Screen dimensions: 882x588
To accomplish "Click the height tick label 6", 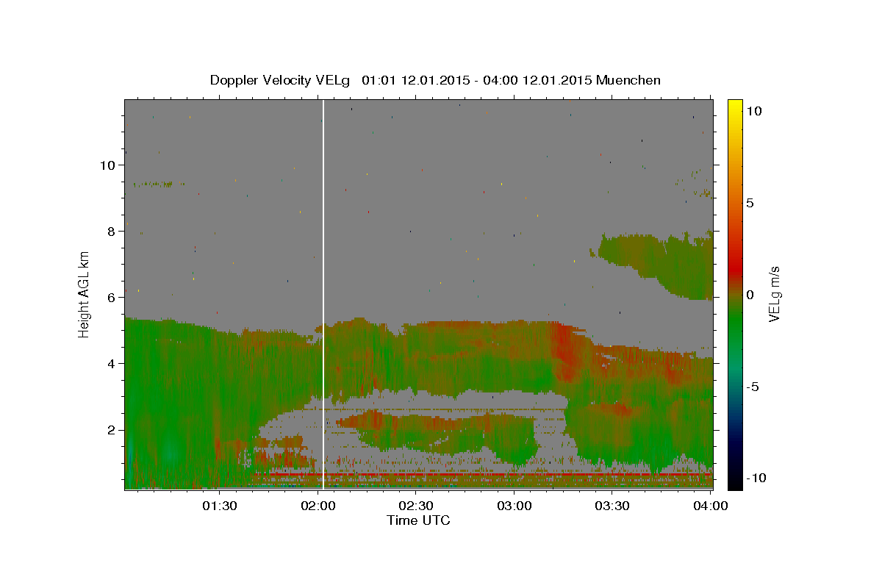I will coord(112,298).
